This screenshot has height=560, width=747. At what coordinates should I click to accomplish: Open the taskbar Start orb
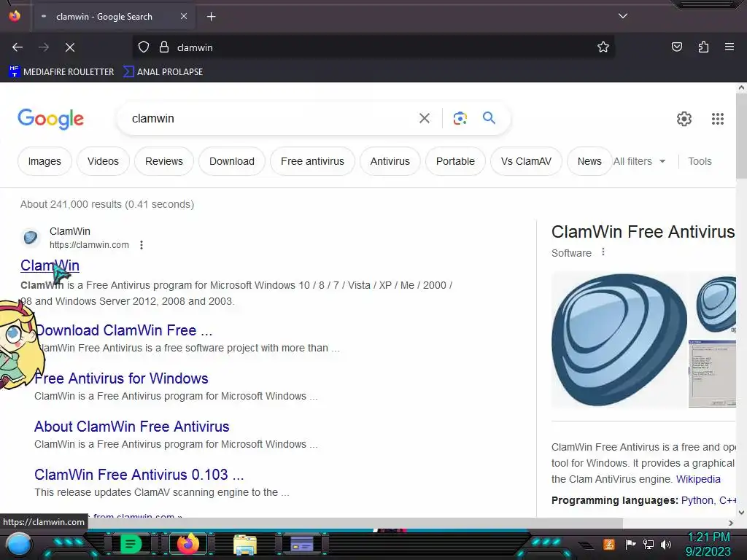pyautogui.click(x=19, y=544)
